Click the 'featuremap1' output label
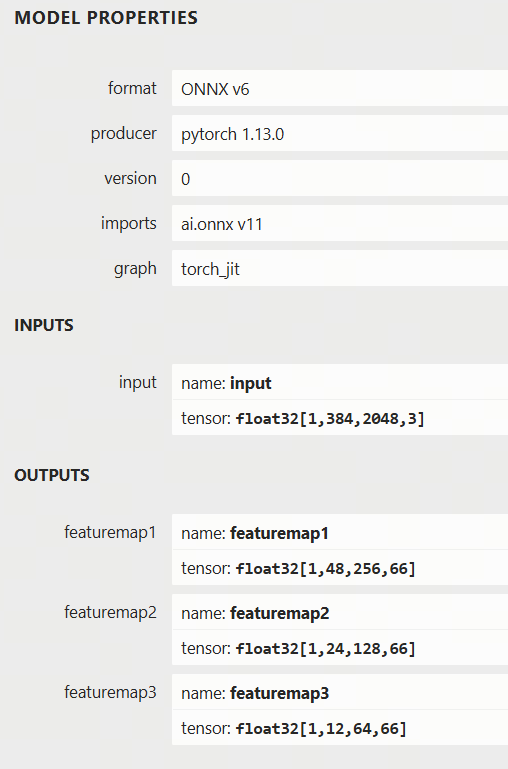The height and width of the screenshot is (769, 508). pyautogui.click(x=110, y=532)
